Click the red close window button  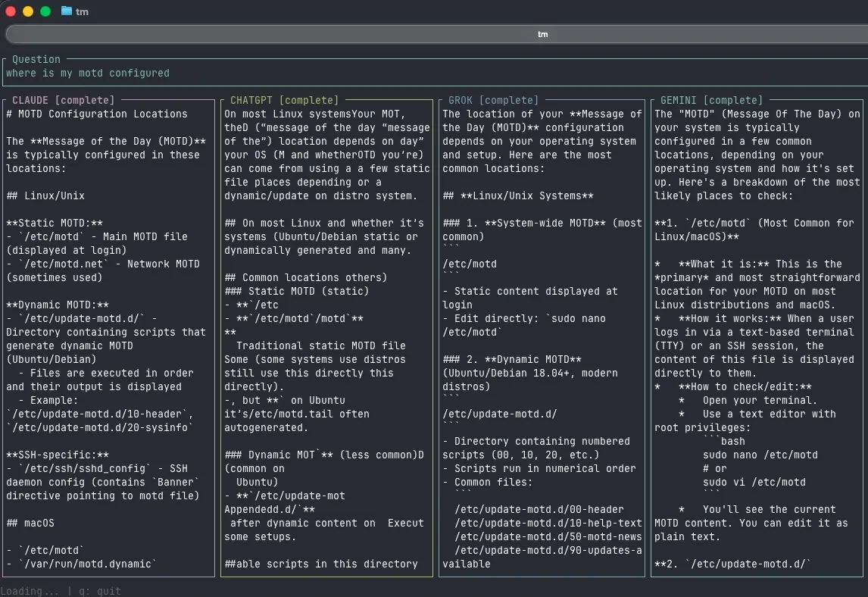(x=11, y=11)
